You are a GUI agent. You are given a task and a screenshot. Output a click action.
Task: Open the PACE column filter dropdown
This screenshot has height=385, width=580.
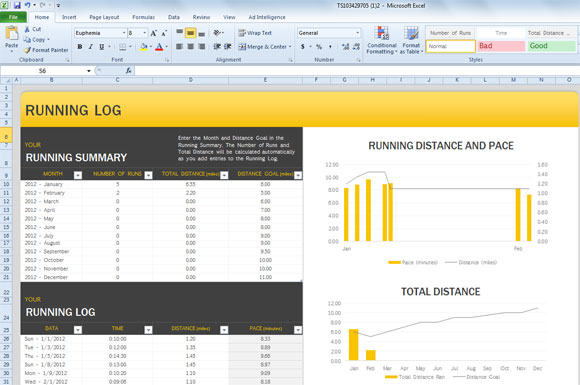click(x=298, y=330)
